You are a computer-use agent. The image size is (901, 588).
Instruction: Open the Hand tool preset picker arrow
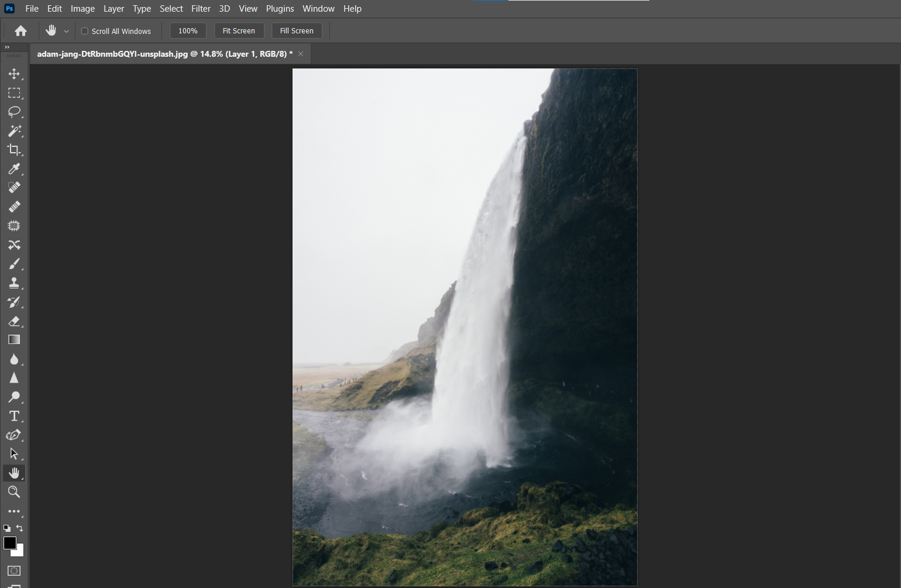click(x=66, y=31)
